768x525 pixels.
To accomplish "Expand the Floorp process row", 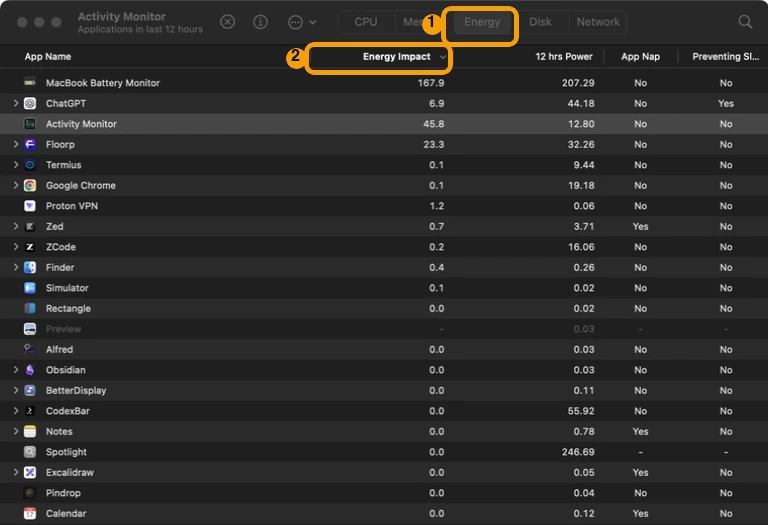I will tap(16, 144).
